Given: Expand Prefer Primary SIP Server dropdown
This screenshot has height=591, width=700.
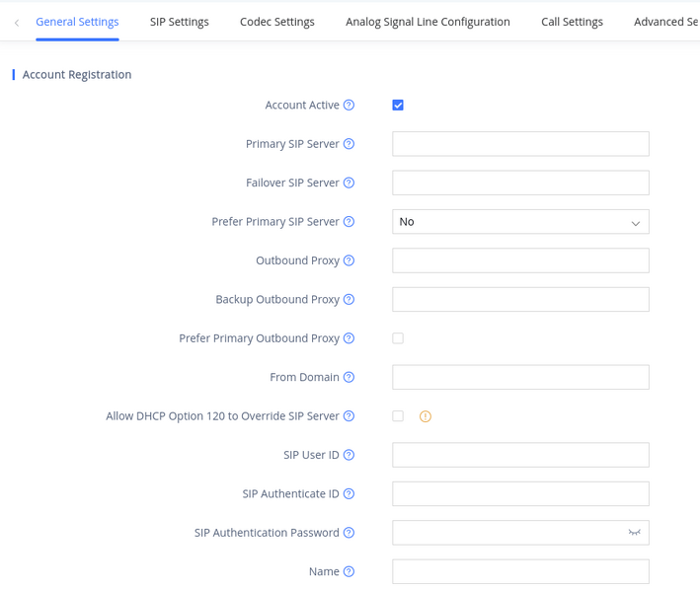Looking at the screenshot, I should point(520,222).
